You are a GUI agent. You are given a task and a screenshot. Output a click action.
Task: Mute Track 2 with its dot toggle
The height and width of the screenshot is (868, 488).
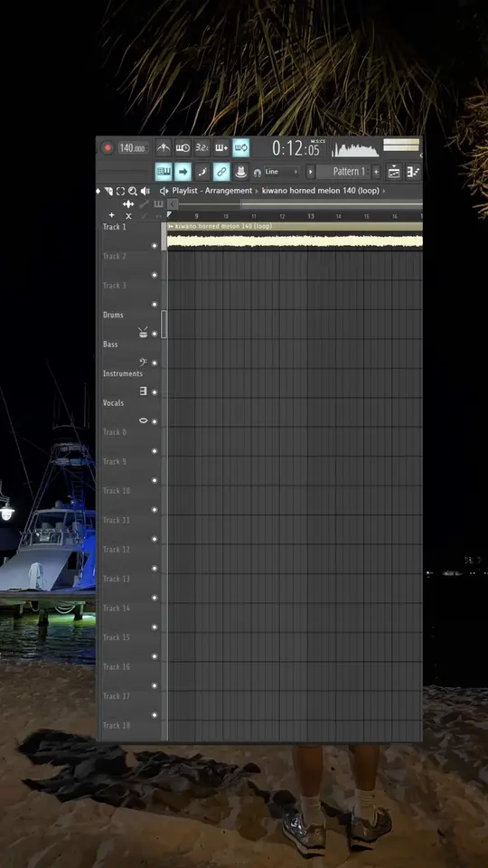155,275
